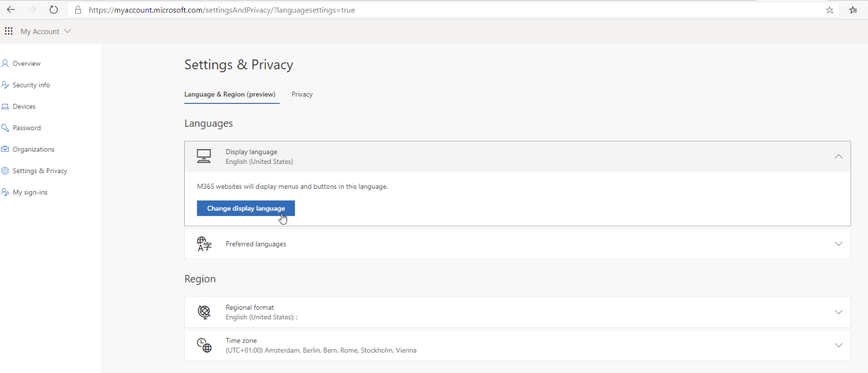Open the My Account dropdown

46,32
